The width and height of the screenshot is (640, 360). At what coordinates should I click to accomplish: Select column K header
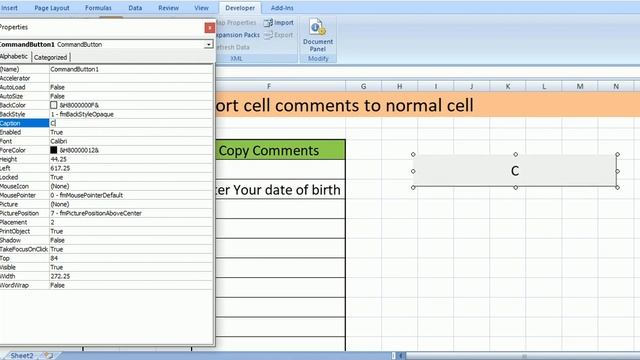click(508, 86)
